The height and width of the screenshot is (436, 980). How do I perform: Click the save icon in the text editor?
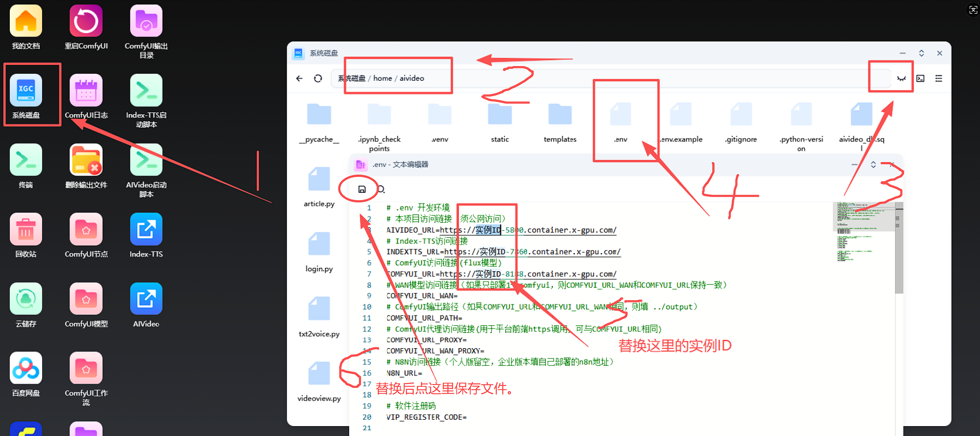(x=362, y=189)
